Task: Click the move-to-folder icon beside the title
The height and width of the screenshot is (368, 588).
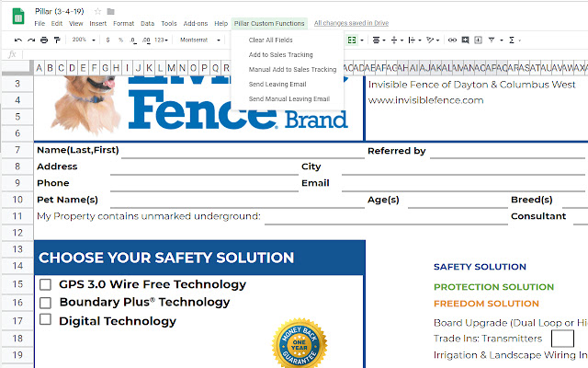Action: [110, 11]
